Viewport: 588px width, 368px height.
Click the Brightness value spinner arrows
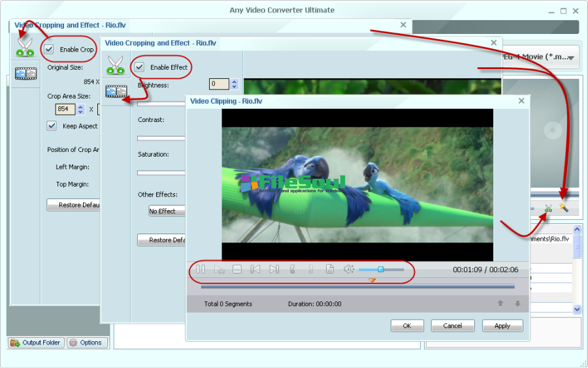coord(235,84)
